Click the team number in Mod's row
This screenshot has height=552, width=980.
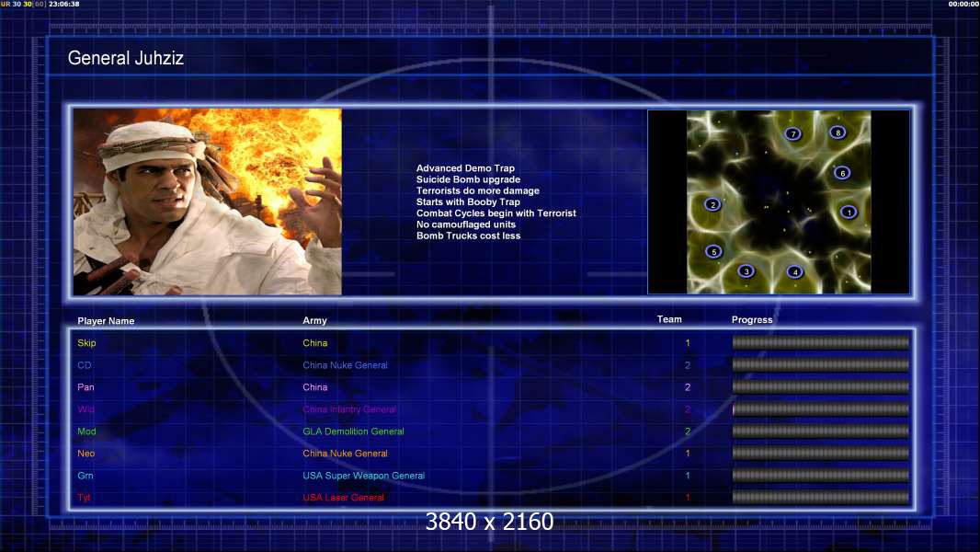pos(688,431)
